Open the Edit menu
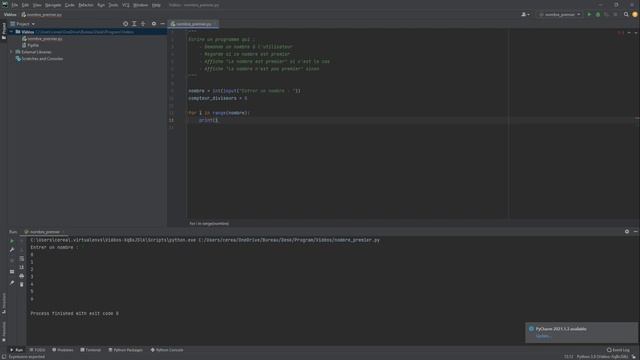The height and width of the screenshot is (360, 640). 25,5
